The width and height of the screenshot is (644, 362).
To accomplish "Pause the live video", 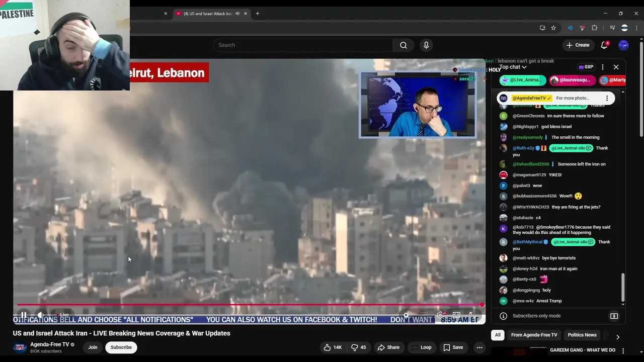I will 24,315.
